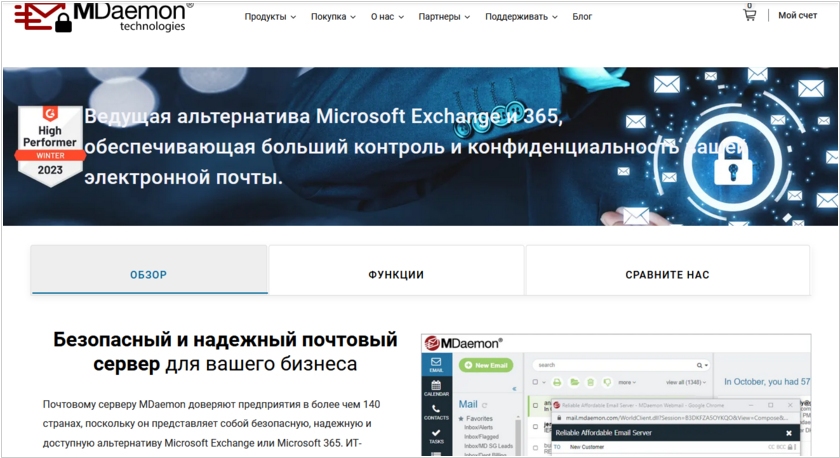Switch to the ФУНКЦИИ tab
840x458 pixels.
click(x=396, y=270)
